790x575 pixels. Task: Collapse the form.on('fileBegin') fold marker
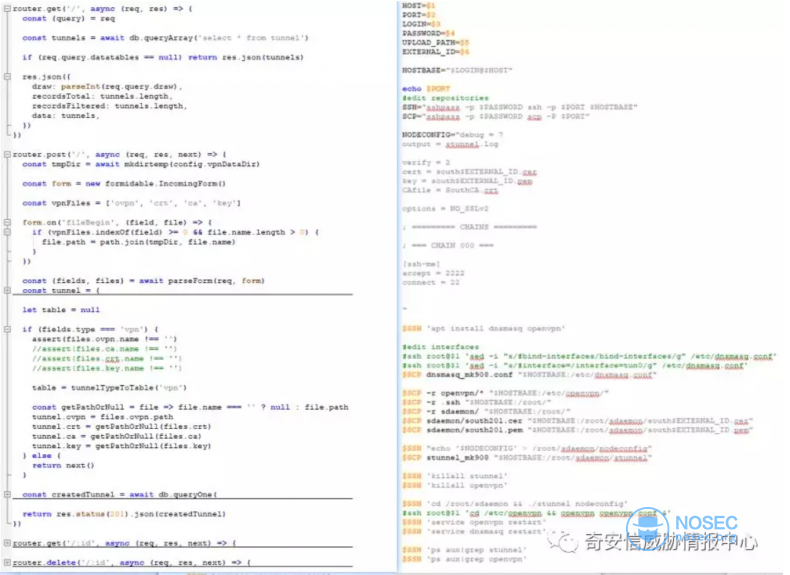click(7, 222)
